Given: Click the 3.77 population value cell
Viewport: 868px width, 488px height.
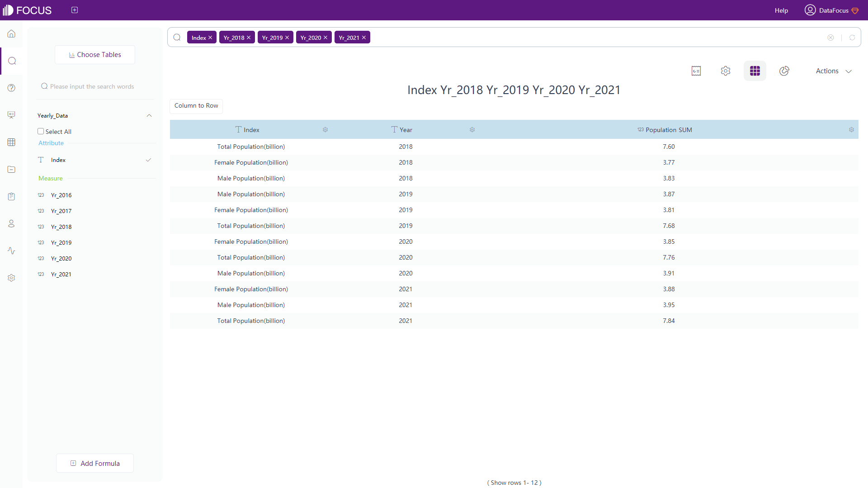Looking at the screenshot, I should (x=669, y=162).
